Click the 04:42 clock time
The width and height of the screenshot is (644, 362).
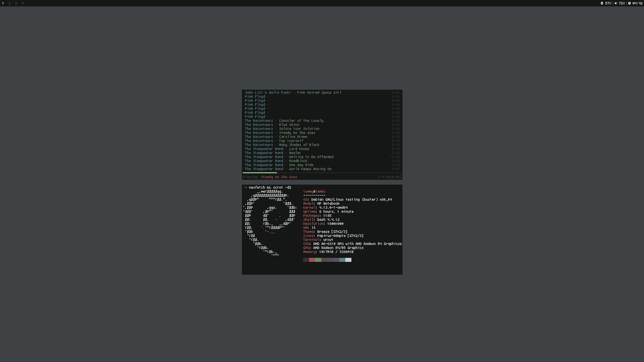637,3
